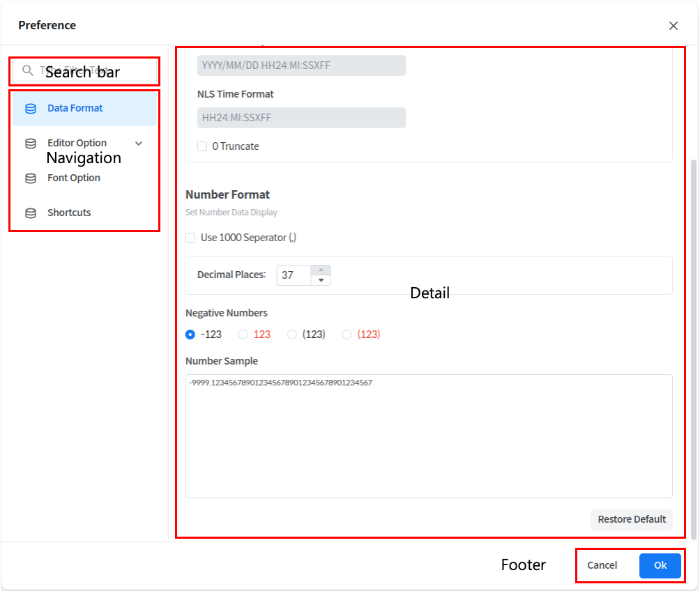Open the Font Option section

tap(74, 178)
